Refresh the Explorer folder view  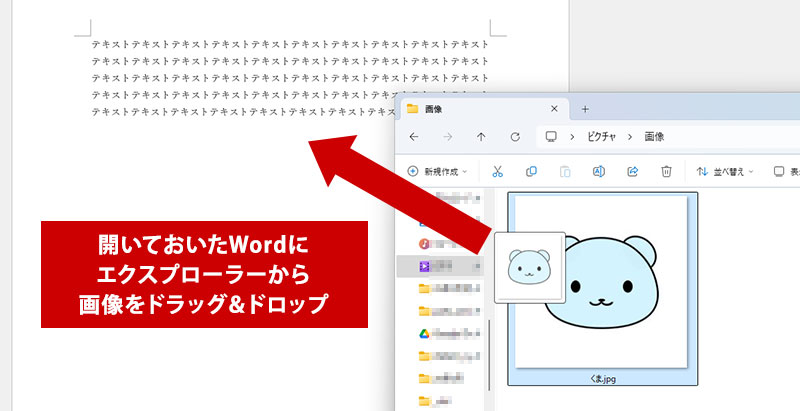coord(515,137)
